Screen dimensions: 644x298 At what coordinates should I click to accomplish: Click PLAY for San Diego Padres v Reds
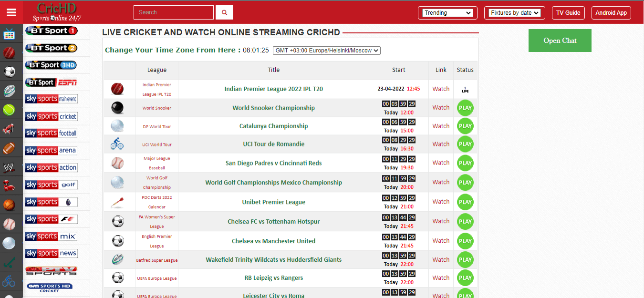coord(465,163)
